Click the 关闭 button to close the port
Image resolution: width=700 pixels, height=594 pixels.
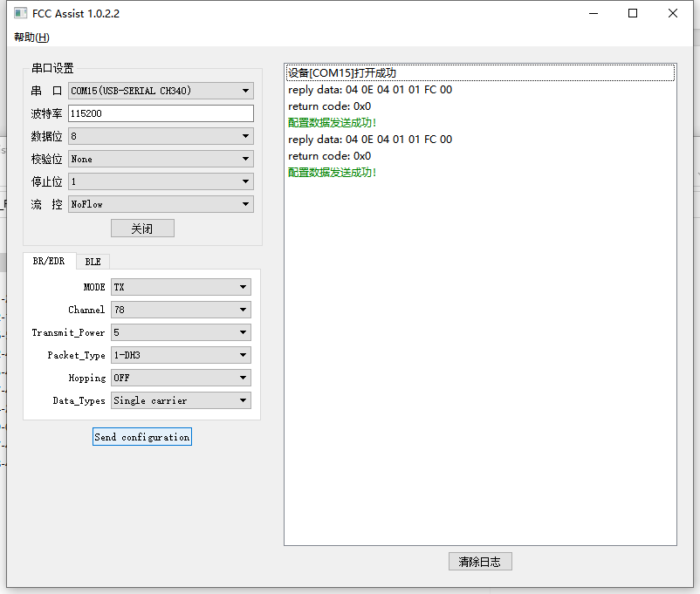(142, 229)
